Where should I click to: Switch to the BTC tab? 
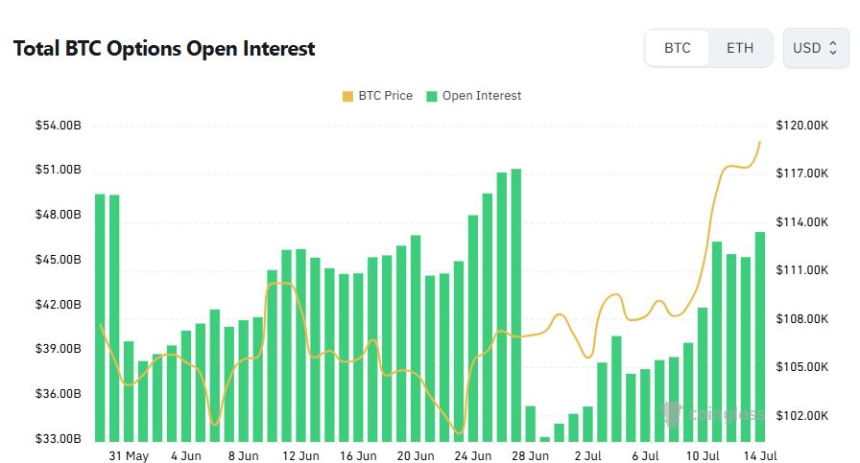pos(677,48)
